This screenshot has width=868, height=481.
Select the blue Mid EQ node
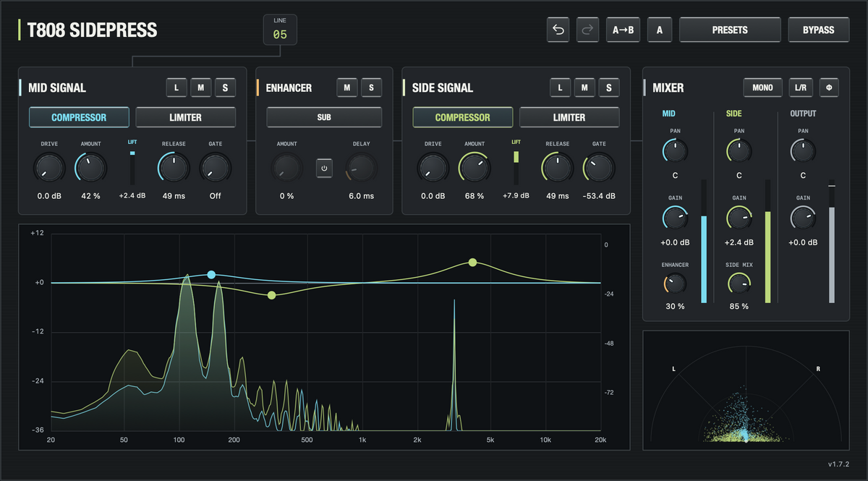click(x=211, y=275)
